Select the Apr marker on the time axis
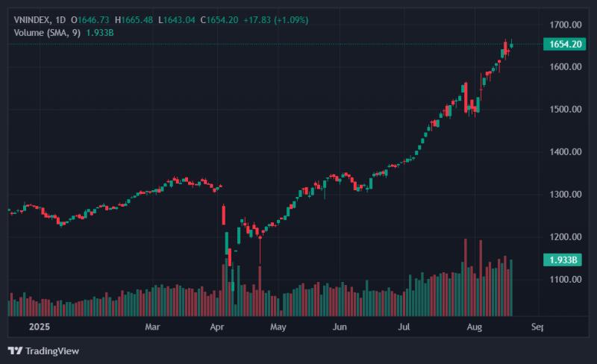Screen dimensions: 597x364 point(217,327)
